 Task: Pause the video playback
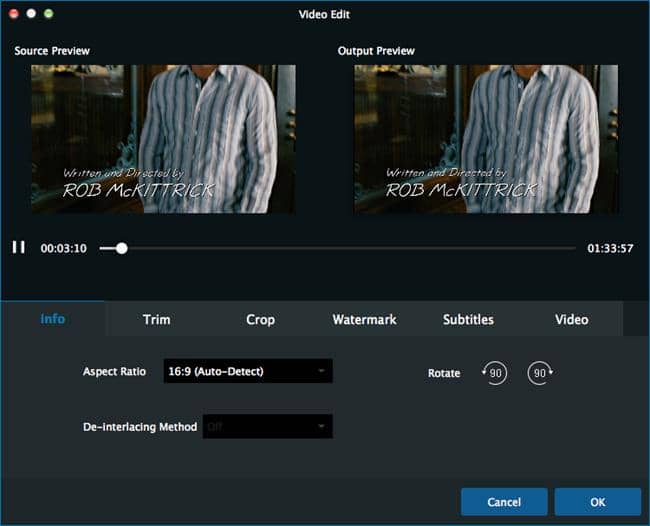pyautogui.click(x=19, y=247)
